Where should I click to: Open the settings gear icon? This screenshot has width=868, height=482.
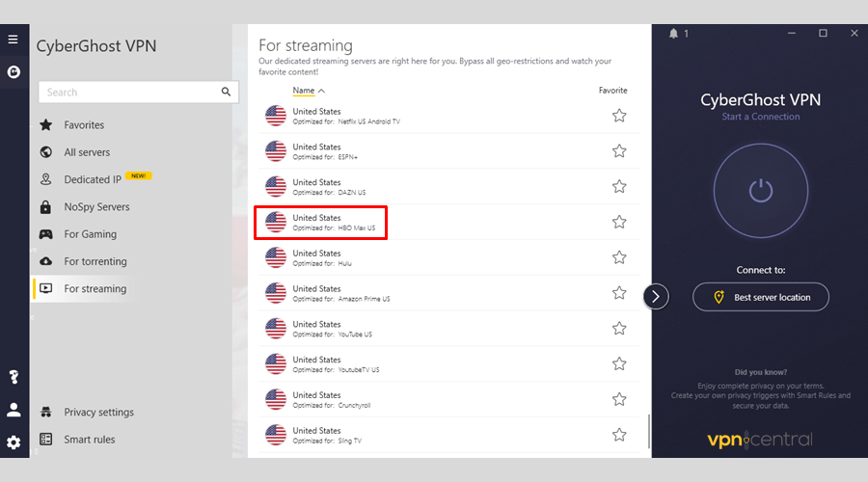pos(14,442)
